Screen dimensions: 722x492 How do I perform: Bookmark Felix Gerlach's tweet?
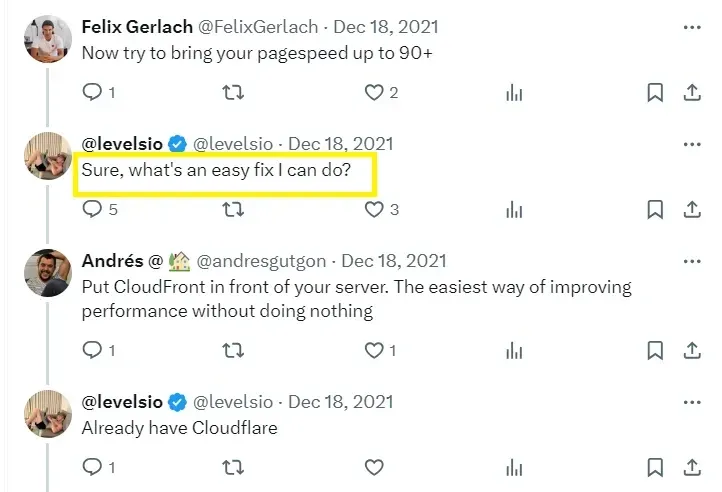pos(655,93)
